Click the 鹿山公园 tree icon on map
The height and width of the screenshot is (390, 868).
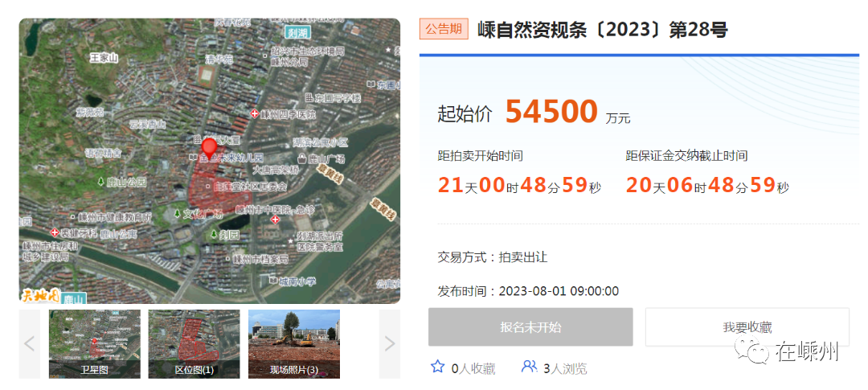pos(100,181)
